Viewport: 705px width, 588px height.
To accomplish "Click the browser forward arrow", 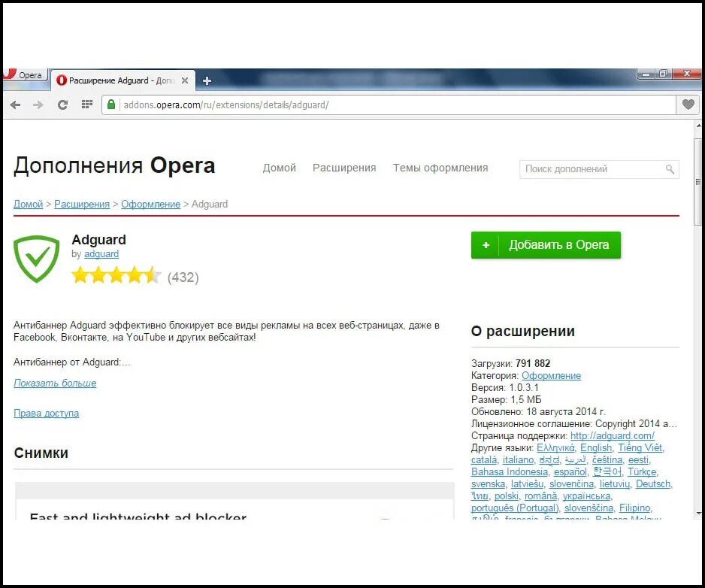I will (x=38, y=105).
